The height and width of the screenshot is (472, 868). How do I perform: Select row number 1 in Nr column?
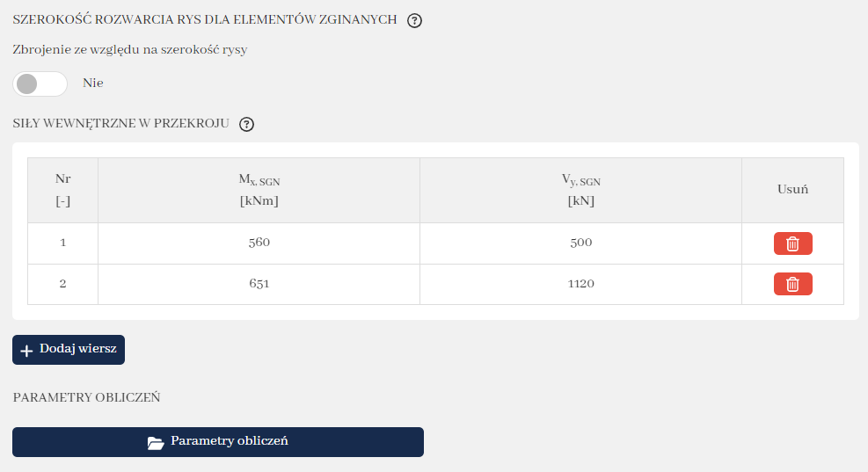coord(62,243)
